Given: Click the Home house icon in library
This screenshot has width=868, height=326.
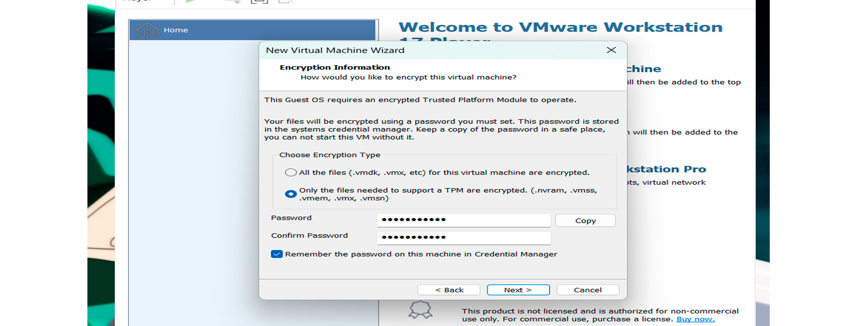Looking at the screenshot, I should 147,30.
